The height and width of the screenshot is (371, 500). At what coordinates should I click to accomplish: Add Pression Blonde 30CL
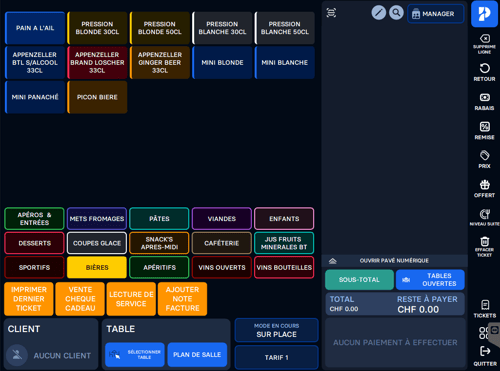[x=97, y=28]
